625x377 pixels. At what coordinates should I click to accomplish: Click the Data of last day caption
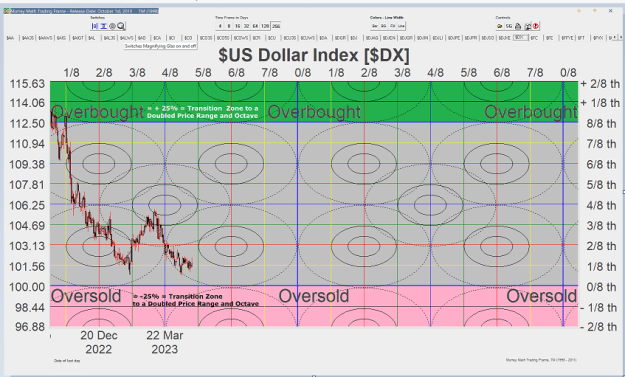67,361
